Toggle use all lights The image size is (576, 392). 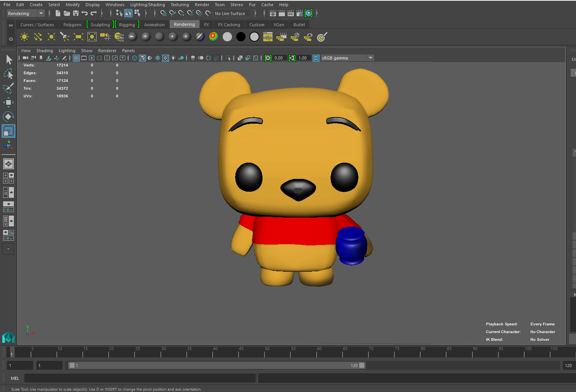pyautogui.click(x=173, y=58)
